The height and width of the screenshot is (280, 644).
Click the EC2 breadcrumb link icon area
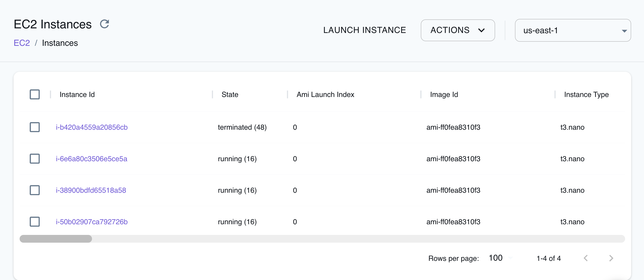pyautogui.click(x=22, y=43)
